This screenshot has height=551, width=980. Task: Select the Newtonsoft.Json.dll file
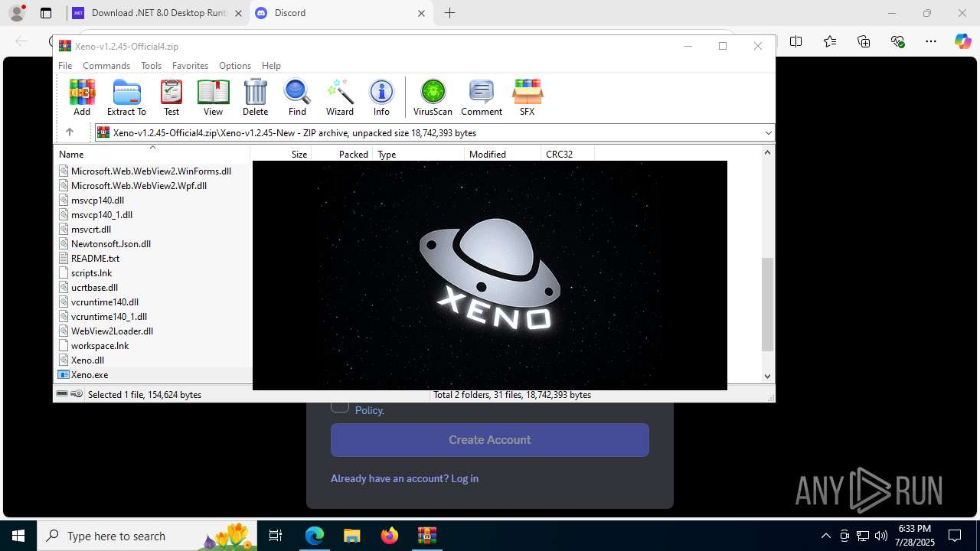[111, 244]
